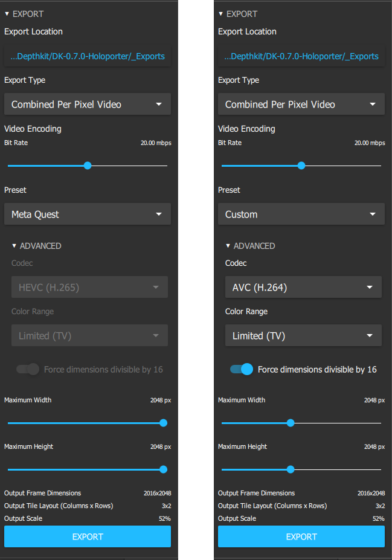
Task: Click the Maximum Height slider handle, left panel
Action: point(163,469)
